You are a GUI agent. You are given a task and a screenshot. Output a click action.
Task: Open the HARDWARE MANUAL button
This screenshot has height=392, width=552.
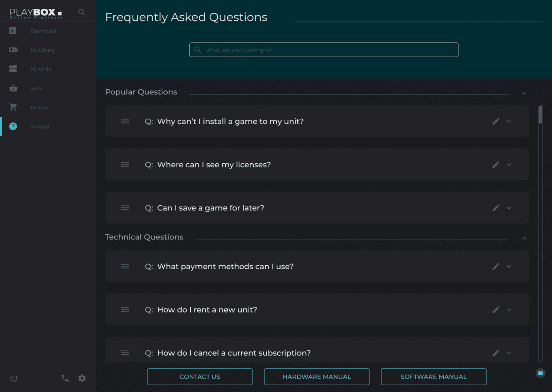pos(317,377)
